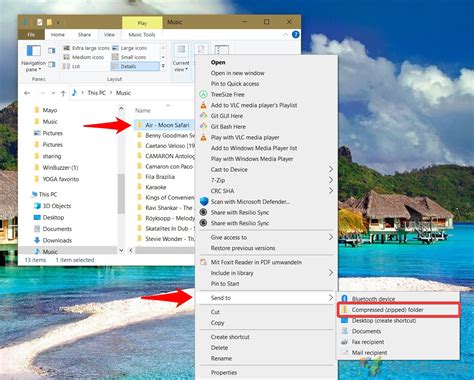Viewport: 474px width, 380px height.
Task: Expand Include in library submenu
Action: (x=266, y=273)
